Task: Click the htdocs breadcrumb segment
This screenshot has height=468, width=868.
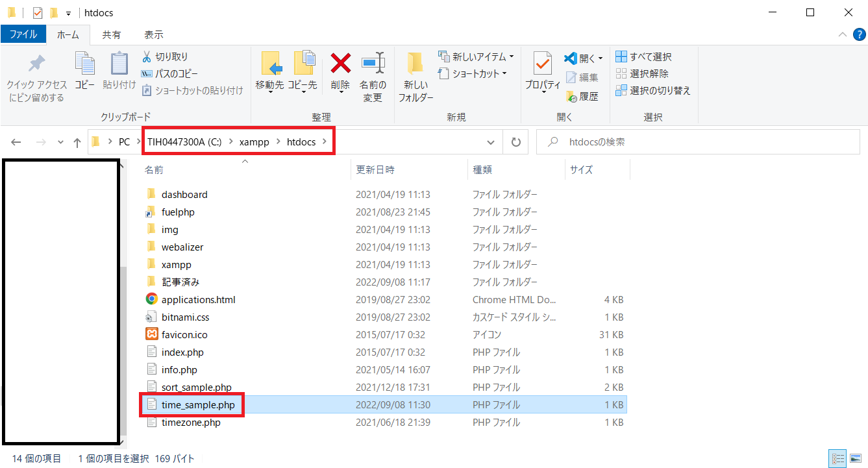Action: point(302,142)
